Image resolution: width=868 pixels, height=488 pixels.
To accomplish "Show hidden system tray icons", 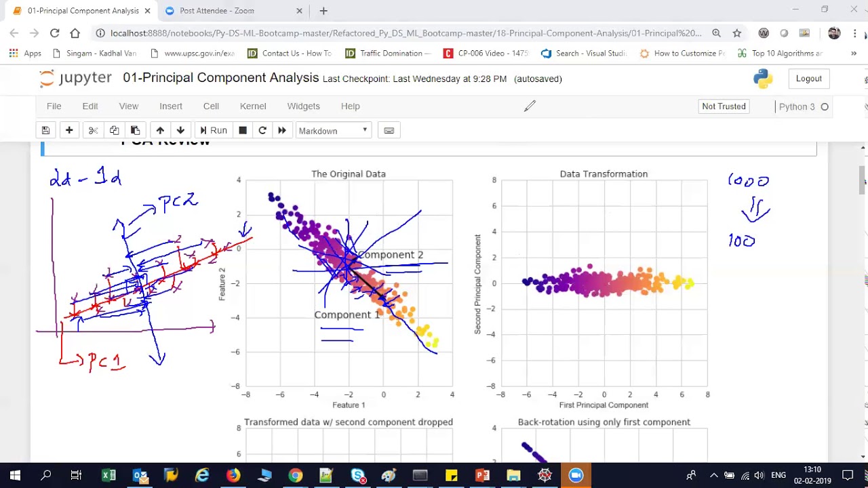I will 713,476.
